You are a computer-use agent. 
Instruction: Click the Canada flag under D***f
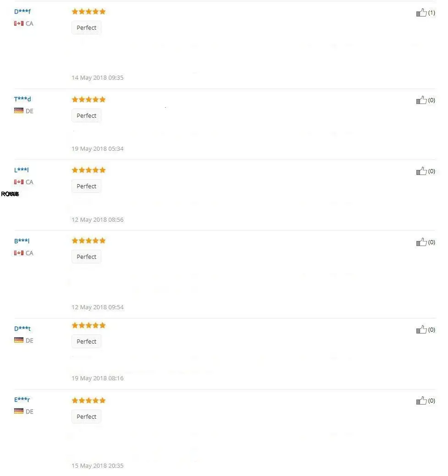coord(18,23)
